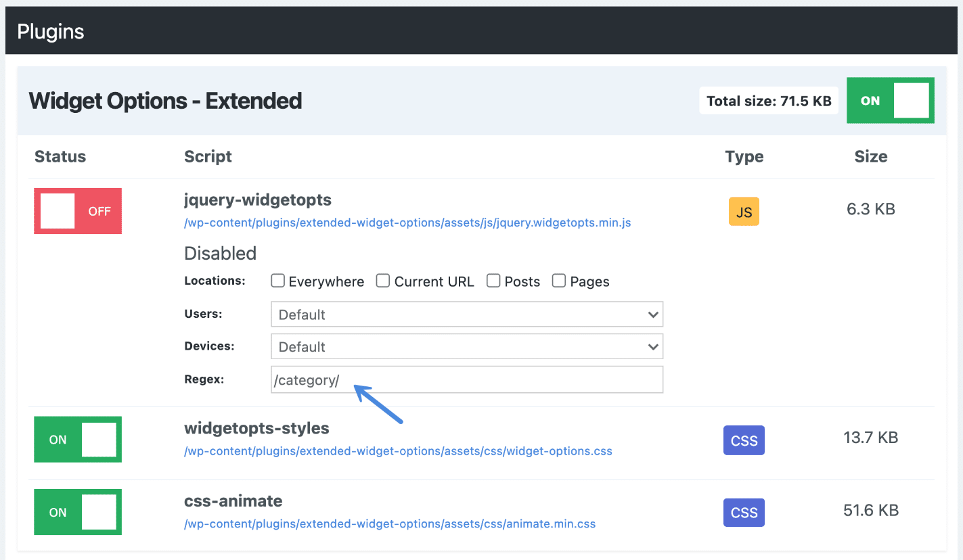The height and width of the screenshot is (560, 963).
Task: Click the CSS badge next to css-animate
Action: [743, 512]
